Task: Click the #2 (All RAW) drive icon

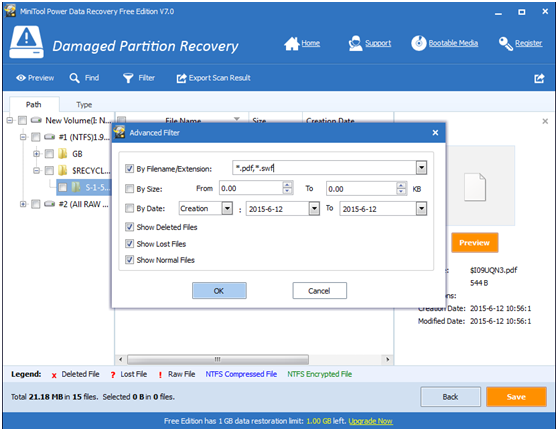Action: (49, 204)
